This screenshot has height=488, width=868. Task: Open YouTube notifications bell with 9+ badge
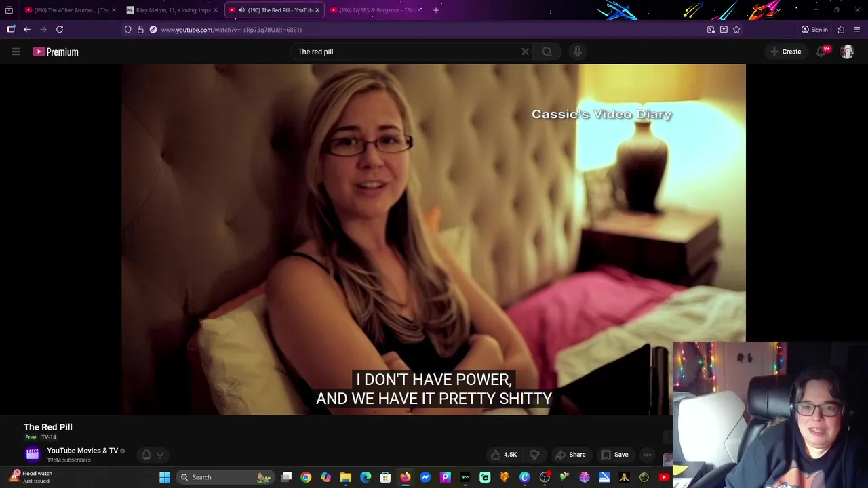pyautogui.click(x=822, y=51)
